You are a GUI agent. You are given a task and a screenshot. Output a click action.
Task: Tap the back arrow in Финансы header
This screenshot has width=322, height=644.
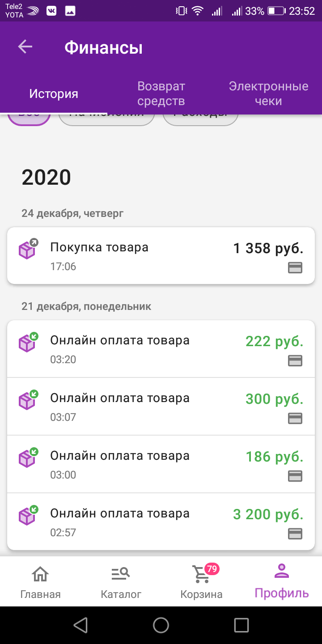[x=25, y=47]
